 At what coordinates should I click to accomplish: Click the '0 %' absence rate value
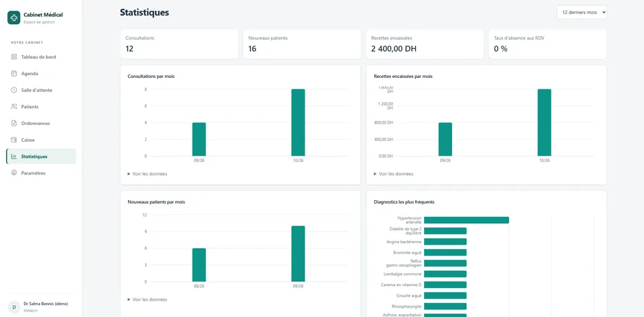(x=500, y=49)
